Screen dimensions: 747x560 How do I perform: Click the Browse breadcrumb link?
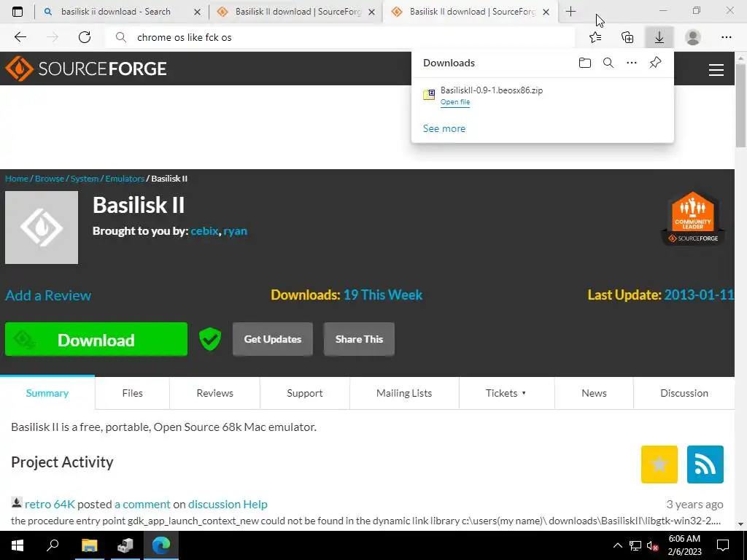[x=50, y=179]
